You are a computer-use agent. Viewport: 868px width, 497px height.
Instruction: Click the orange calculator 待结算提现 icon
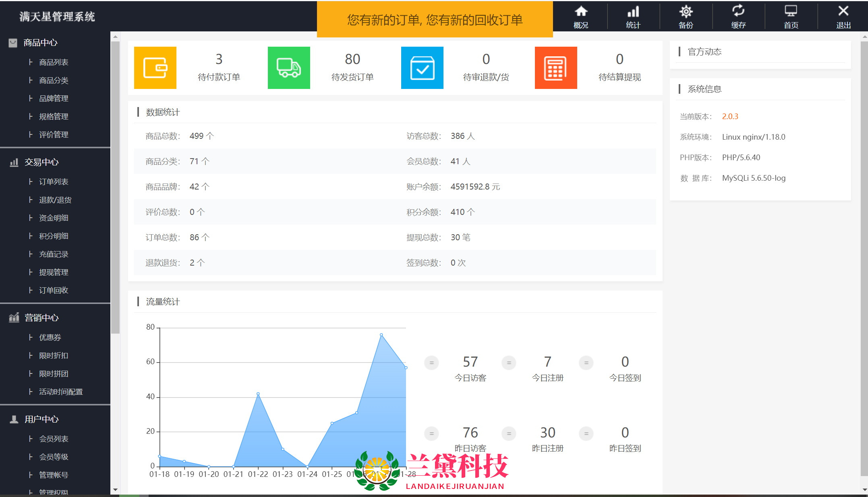coord(556,68)
